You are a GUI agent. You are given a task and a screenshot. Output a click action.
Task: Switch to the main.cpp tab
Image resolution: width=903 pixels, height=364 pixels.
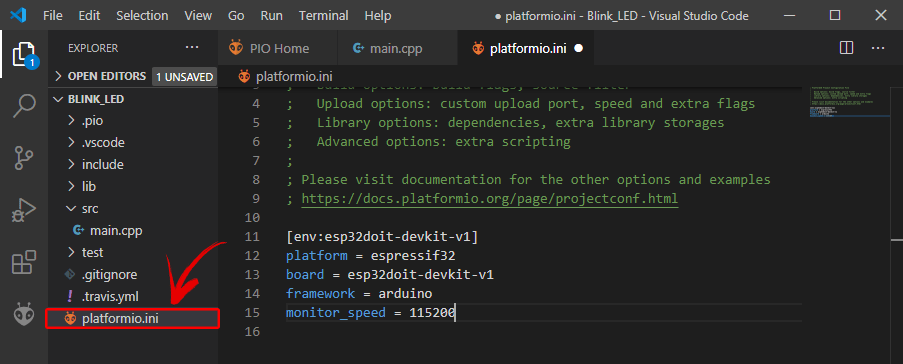388,49
